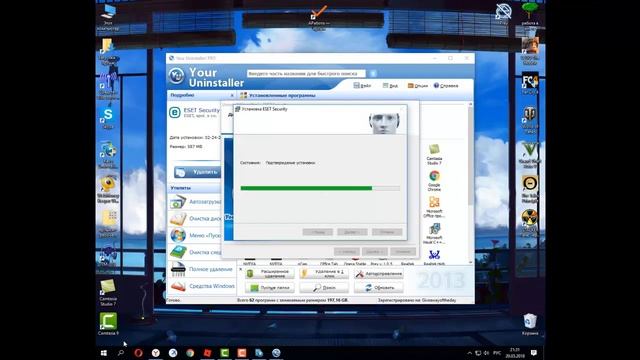Select Microsoft Visual C++ in program list
The width and height of the screenshot is (640, 360).
[434, 234]
